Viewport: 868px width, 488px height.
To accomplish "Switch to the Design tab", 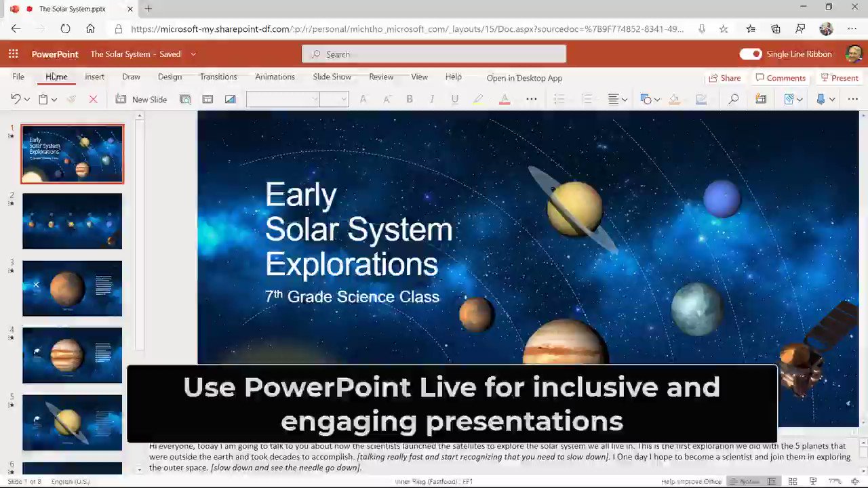I will point(170,77).
